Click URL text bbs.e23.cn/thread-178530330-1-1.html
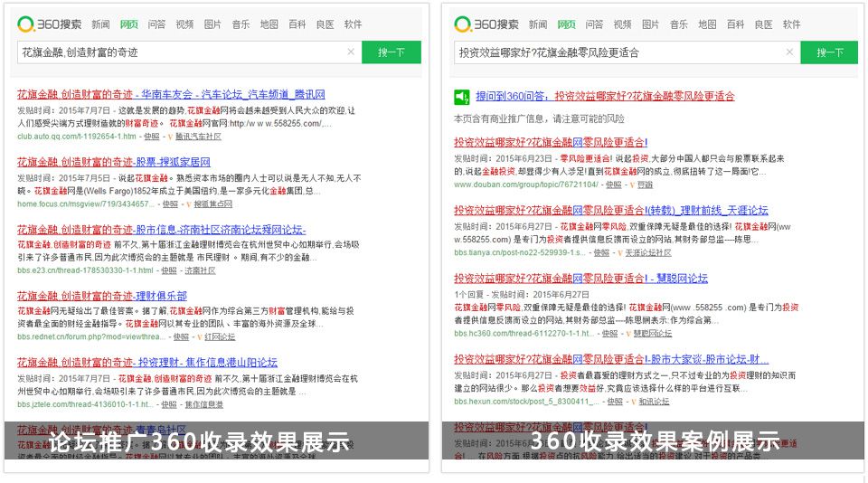 (85, 270)
